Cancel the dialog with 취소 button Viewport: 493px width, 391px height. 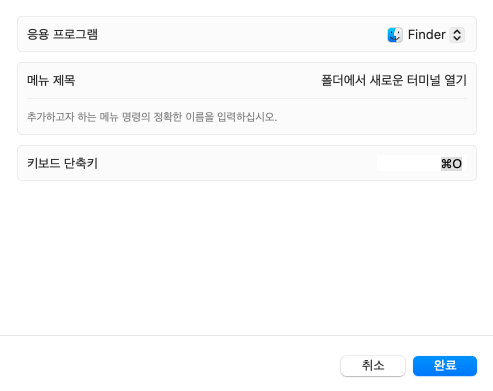tap(373, 366)
